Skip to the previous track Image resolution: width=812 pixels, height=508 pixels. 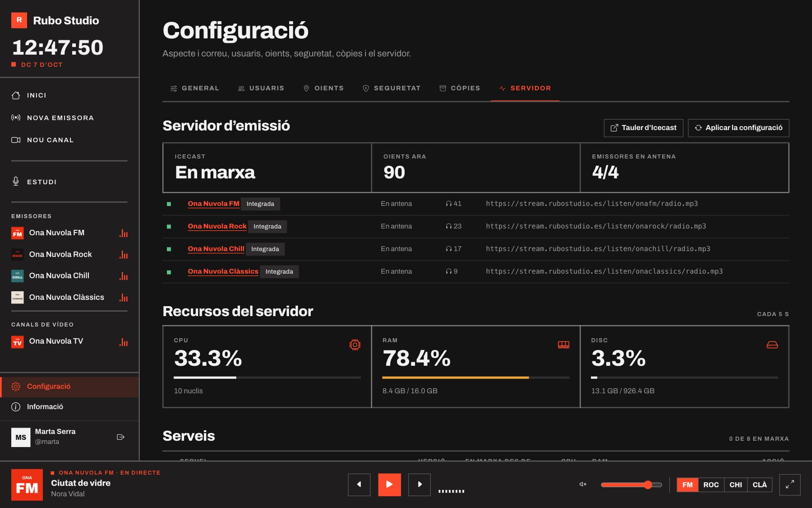359,485
